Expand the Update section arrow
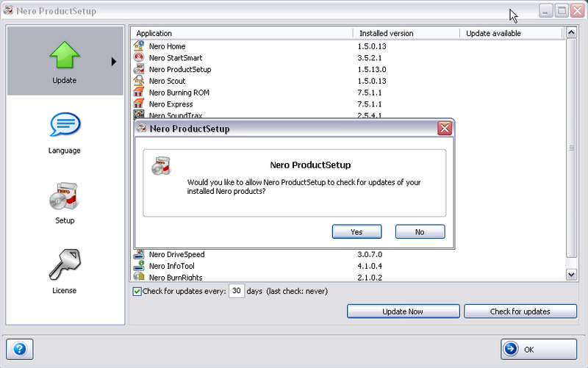This screenshot has height=368, width=588. [x=114, y=62]
